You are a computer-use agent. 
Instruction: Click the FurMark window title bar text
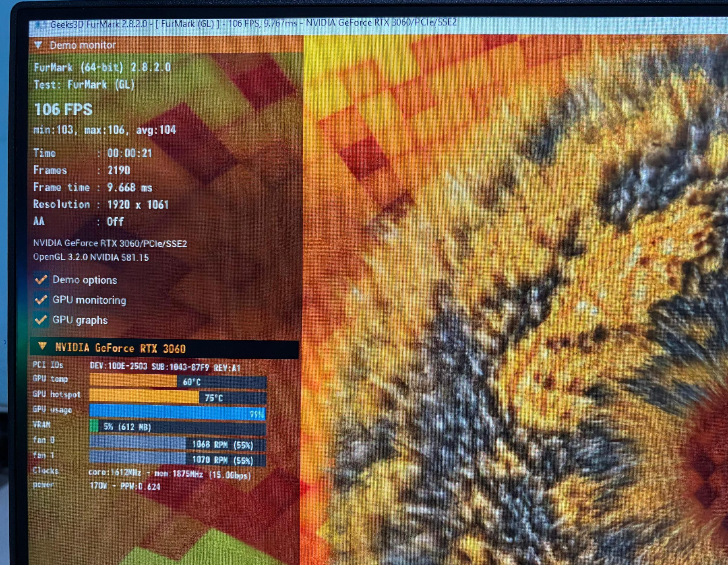coord(253,24)
